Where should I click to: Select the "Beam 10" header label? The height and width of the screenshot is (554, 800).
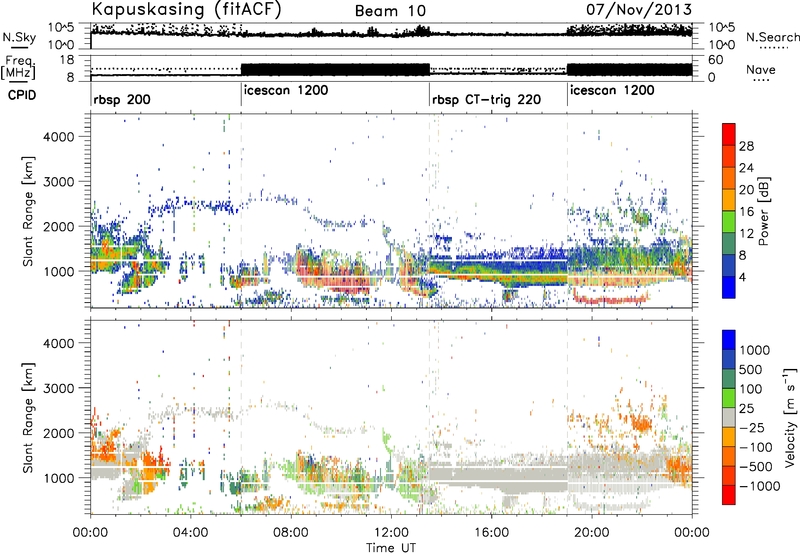390,11
